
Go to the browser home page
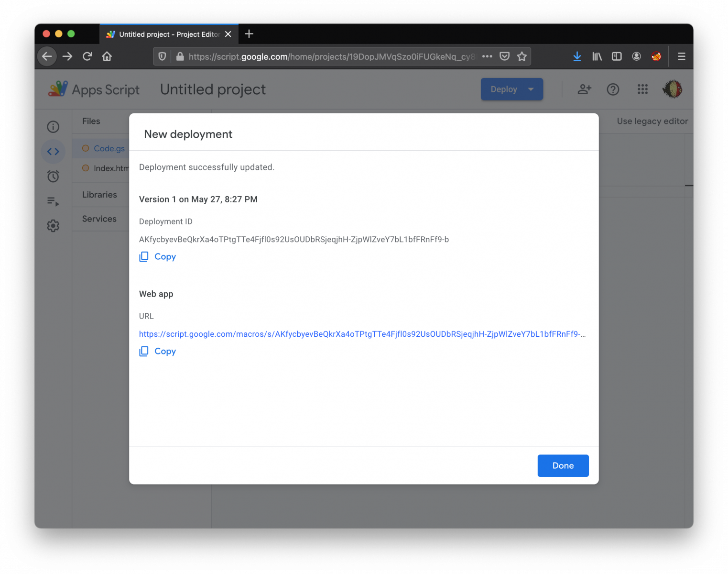tap(107, 56)
